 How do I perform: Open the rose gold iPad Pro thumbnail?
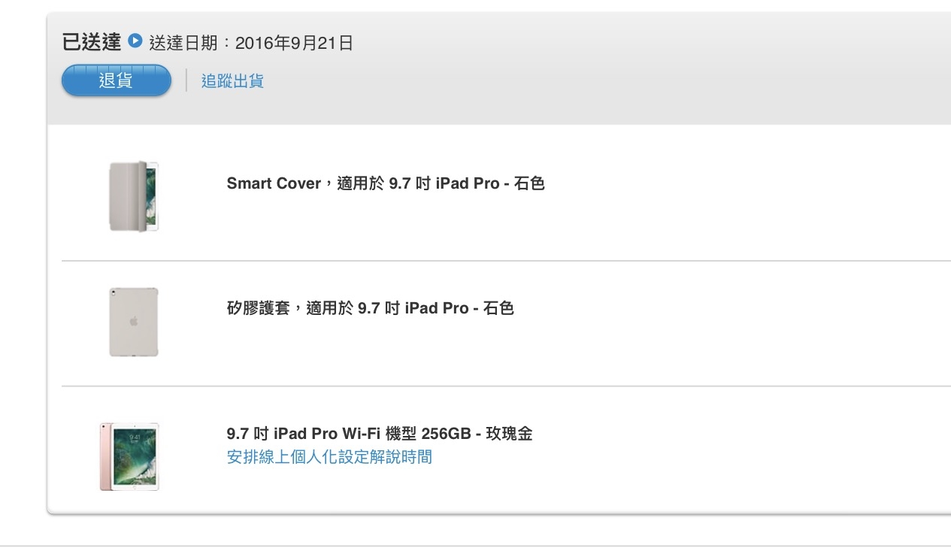point(129,456)
